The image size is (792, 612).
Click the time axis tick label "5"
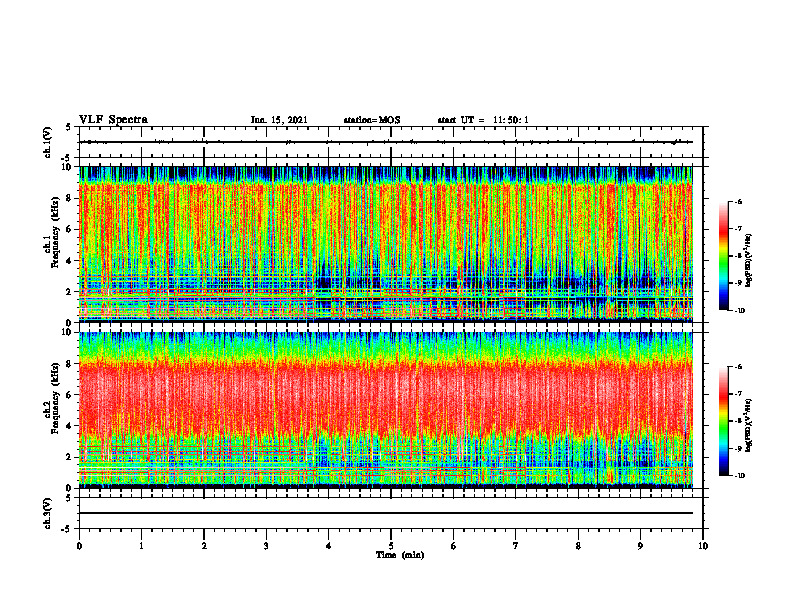pyautogui.click(x=391, y=546)
